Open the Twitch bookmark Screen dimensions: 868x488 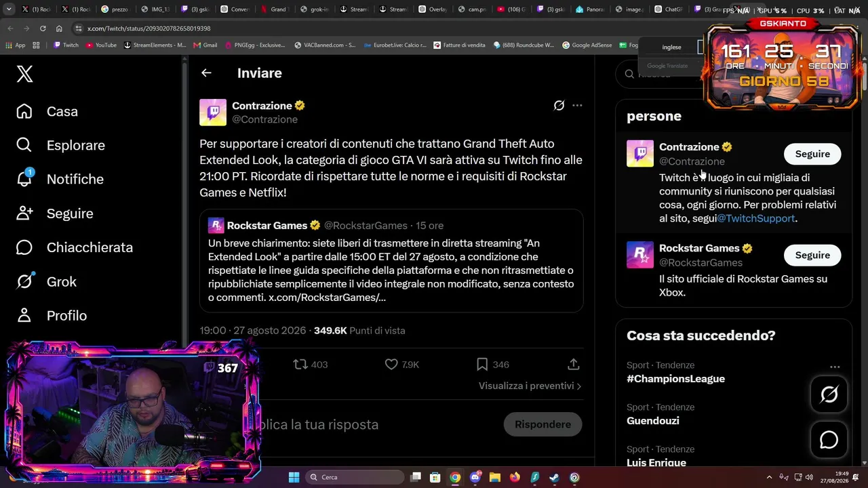coord(66,45)
